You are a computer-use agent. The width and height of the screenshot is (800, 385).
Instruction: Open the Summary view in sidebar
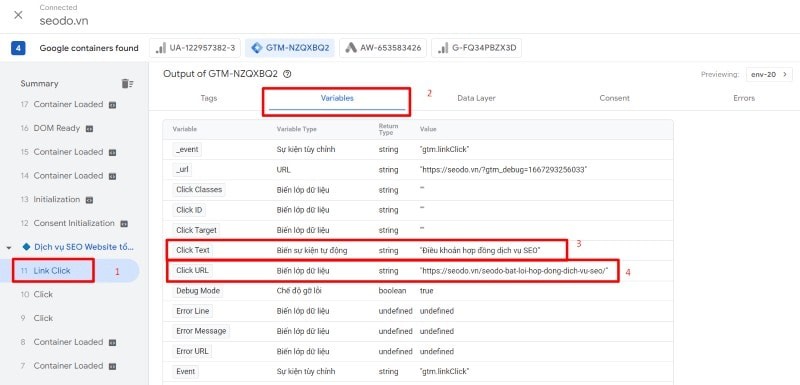coord(39,84)
